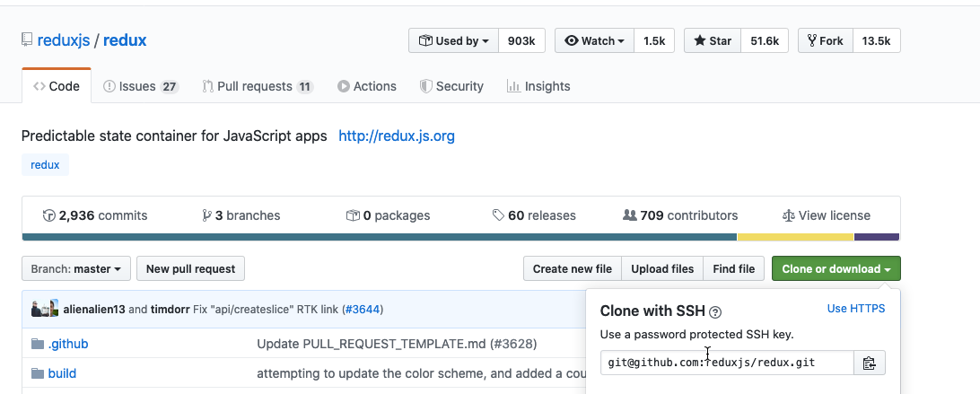The image size is (980, 394).
Task: View the 13.5k forks count
Action: 877,40
